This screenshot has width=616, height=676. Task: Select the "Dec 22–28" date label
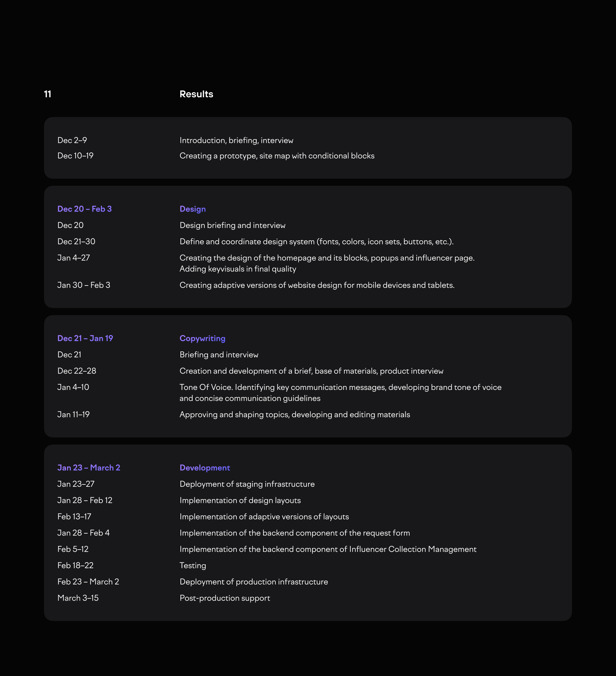(x=77, y=371)
